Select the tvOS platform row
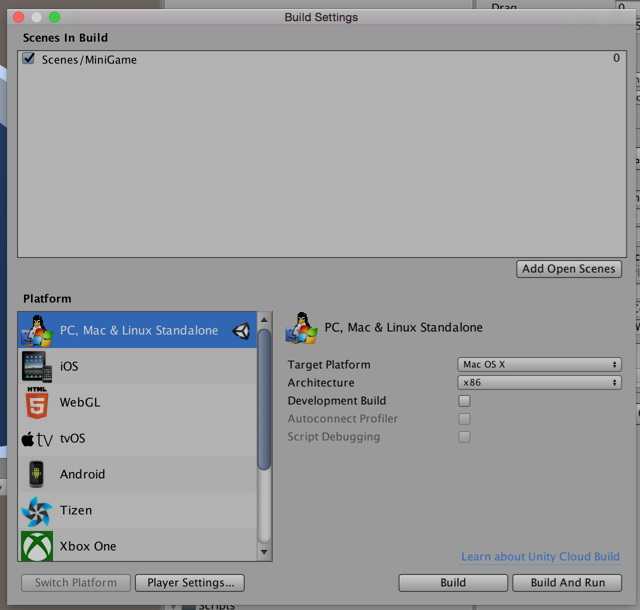 137,438
